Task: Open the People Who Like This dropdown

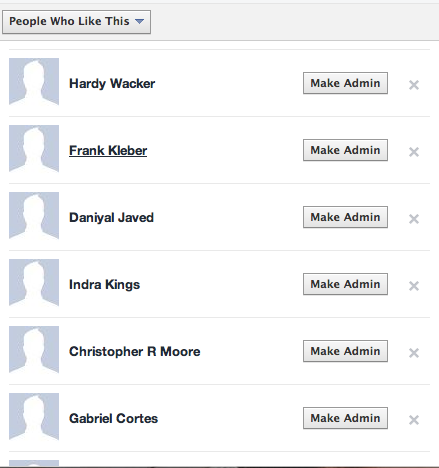Action: pos(76,22)
